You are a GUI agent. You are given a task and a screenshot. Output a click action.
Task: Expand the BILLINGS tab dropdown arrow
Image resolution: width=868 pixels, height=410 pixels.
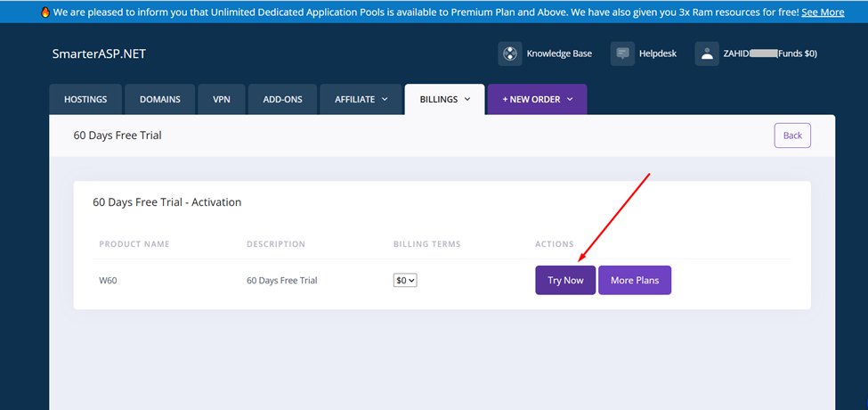467,100
